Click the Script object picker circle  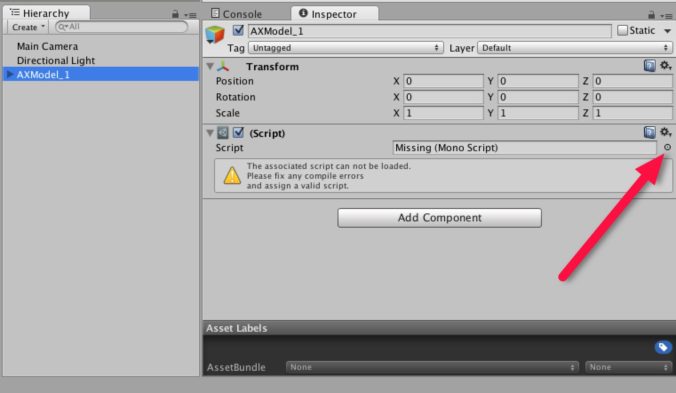pyautogui.click(x=667, y=147)
